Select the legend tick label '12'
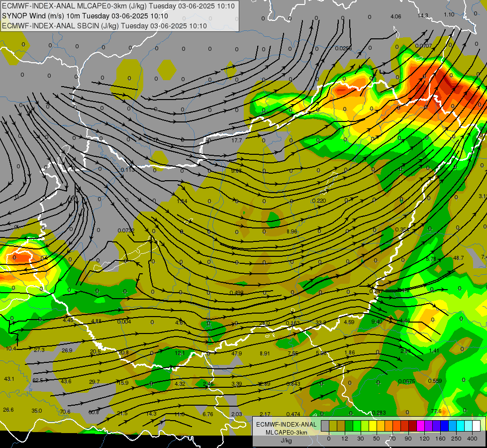This screenshot has width=487, height=448. (x=344, y=439)
